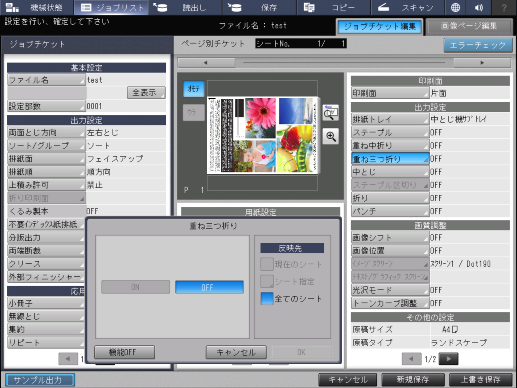Screen dimensions: 517x388
Task: Click the スキャン scan icon
Action: point(383,7)
